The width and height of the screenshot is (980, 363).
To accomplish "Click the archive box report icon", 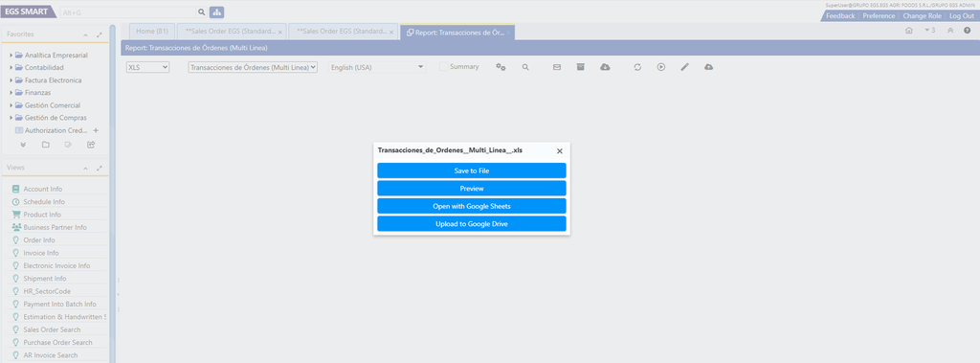I will click(x=581, y=67).
